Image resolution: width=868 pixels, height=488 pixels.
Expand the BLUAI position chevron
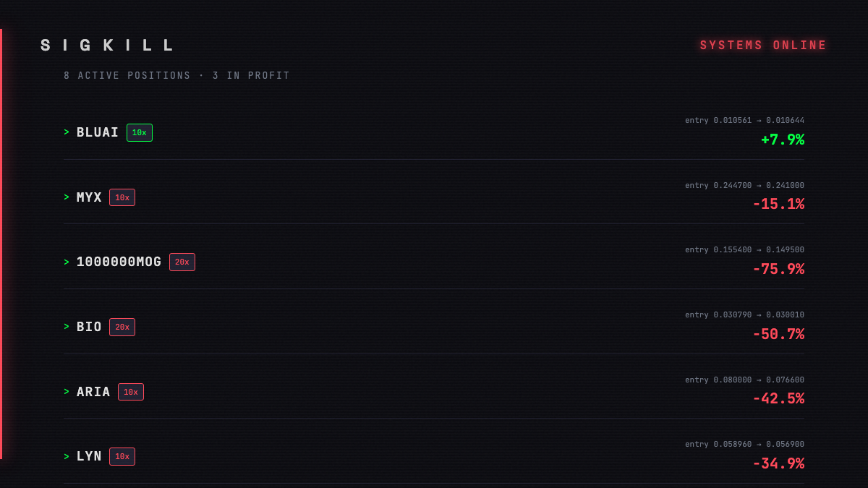click(67, 132)
